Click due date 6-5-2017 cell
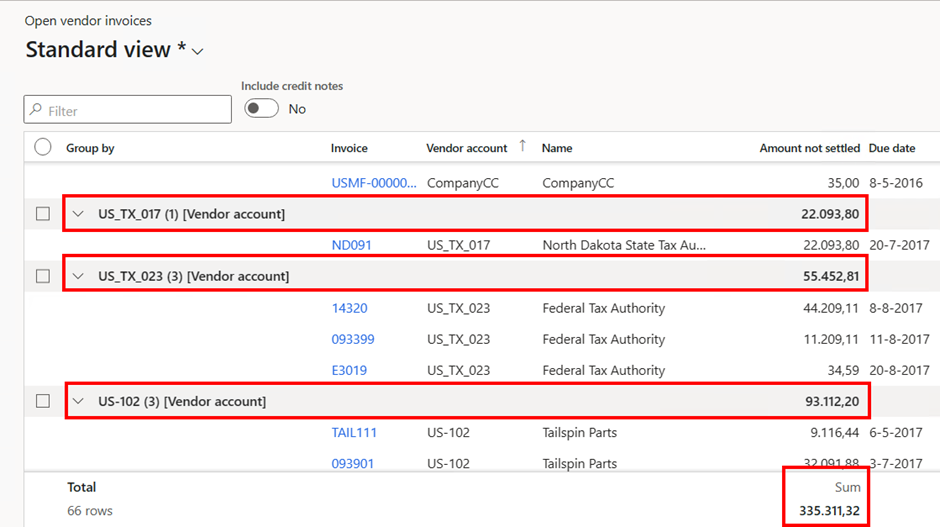Viewport: 940px width, 527px height. 896,433
